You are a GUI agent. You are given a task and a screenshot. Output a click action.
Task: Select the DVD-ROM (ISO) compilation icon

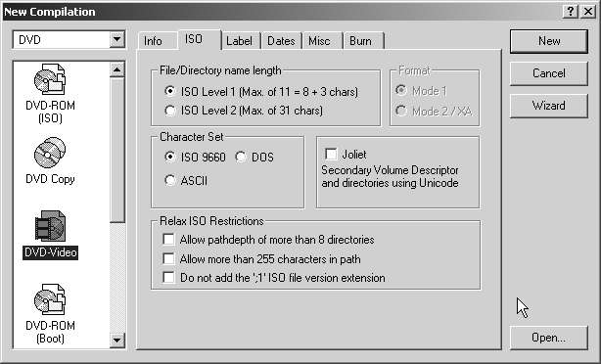(x=50, y=79)
